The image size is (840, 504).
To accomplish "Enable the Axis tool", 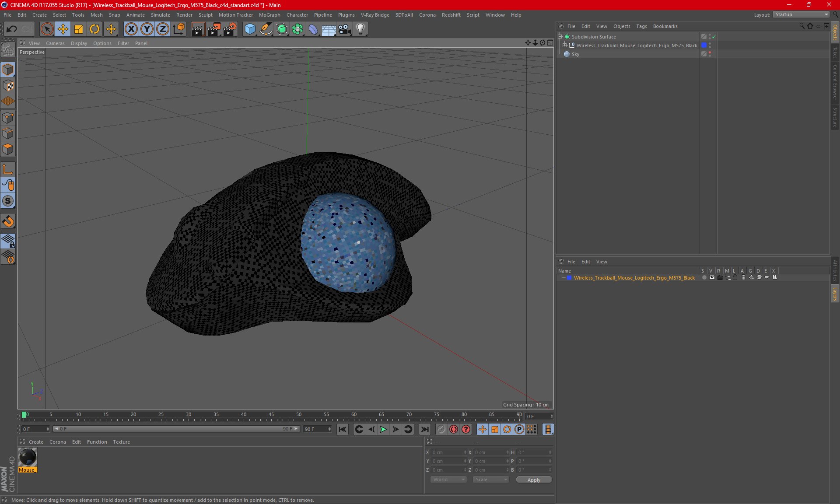I will pos(8,169).
